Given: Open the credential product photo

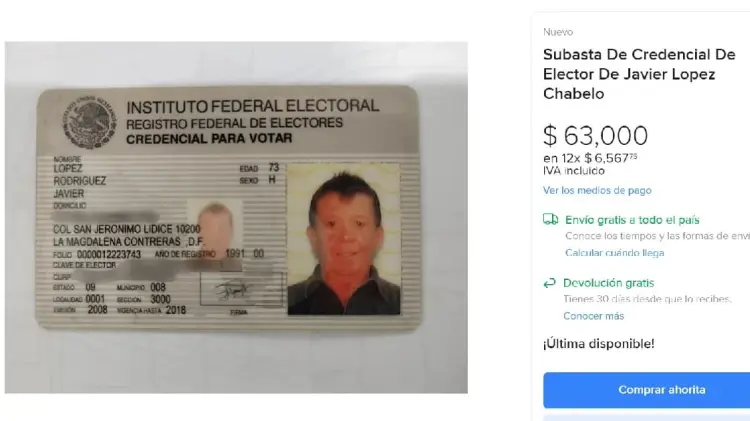Looking at the screenshot, I should click(x=236, y=217).
